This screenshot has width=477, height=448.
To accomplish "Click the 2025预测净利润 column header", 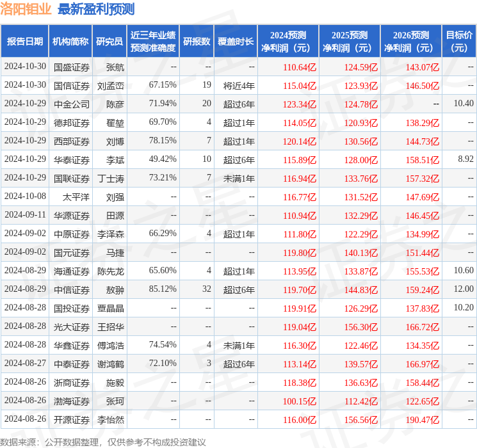I will pyautogui.click(x=350, y=42).
